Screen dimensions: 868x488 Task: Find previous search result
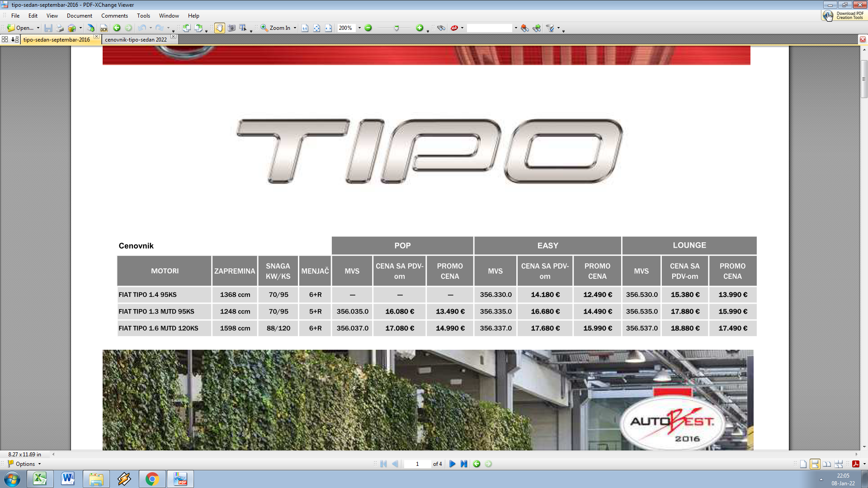[x=525, y=28]
